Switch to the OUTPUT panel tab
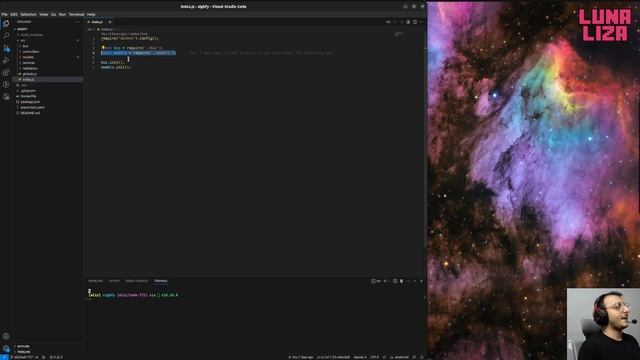 point(114,281)
